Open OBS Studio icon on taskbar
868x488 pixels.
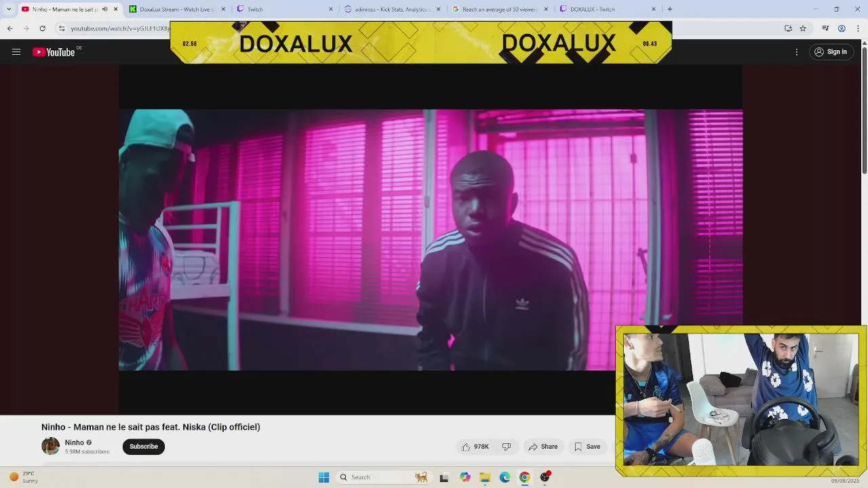(x=545, y=477)
